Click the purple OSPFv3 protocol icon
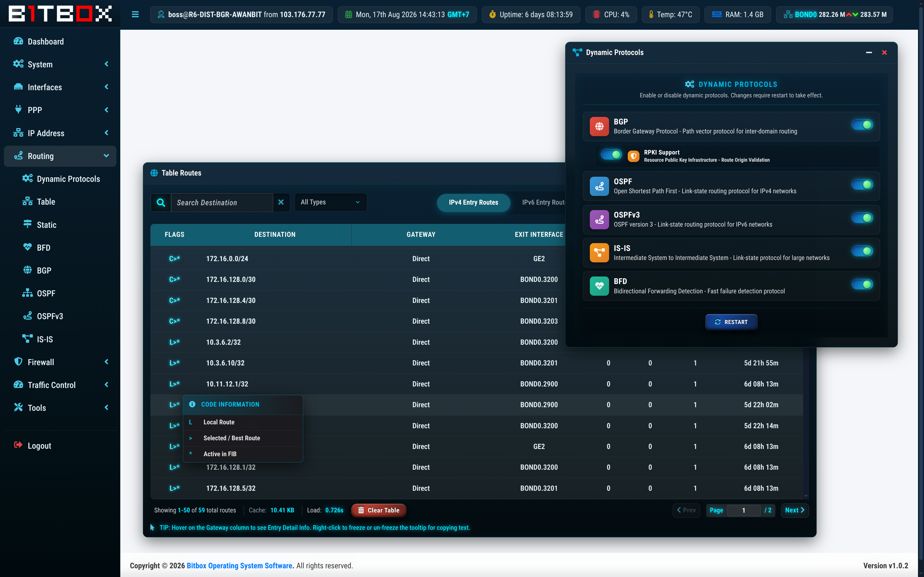This screenshot has width=924, height=577. (x=599, y=219)
